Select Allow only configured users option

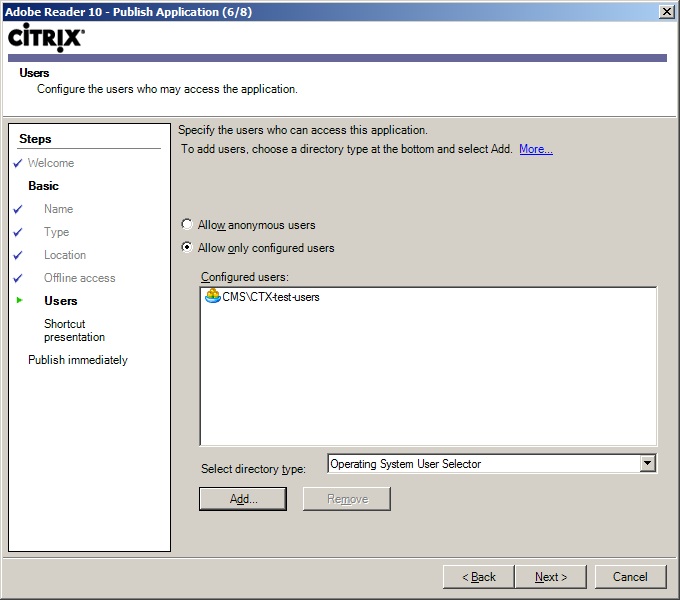187,248
